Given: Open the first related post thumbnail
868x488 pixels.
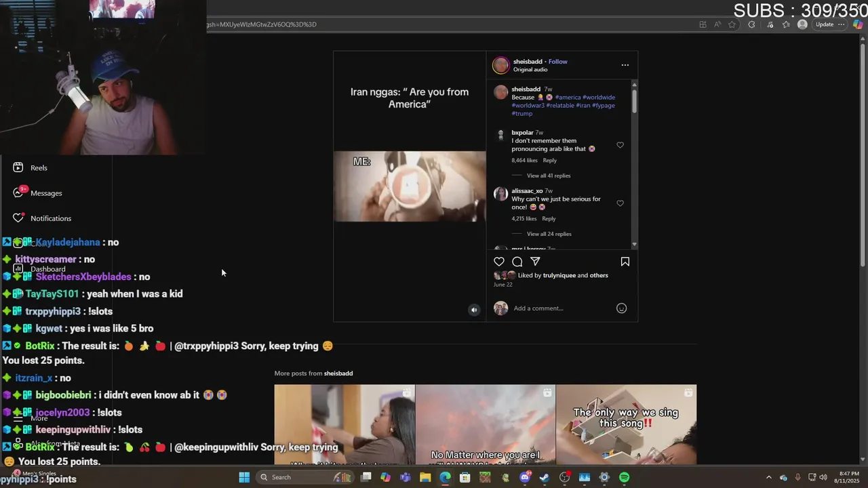Looking at the screenshot, I should click(344, 424).
